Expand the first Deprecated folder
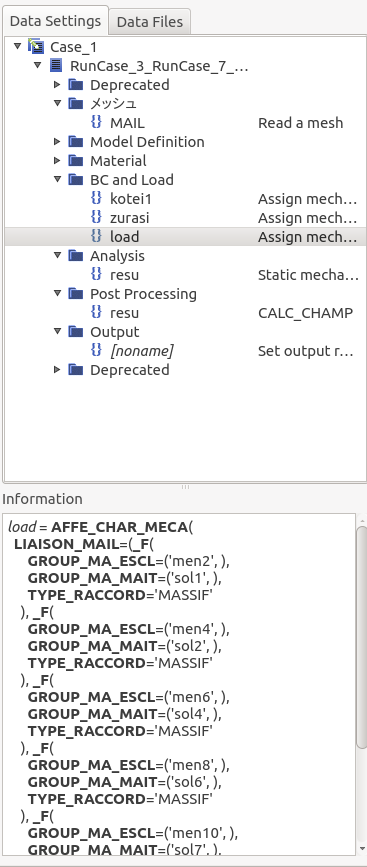The width and height of the screenshot is (367, 867). (57, 85)
